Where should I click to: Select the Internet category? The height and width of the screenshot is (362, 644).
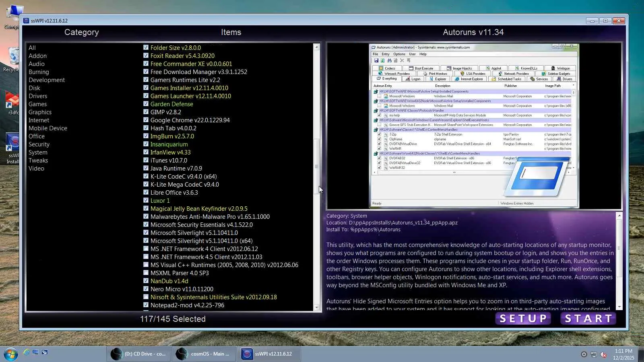(x=39, y=120)
